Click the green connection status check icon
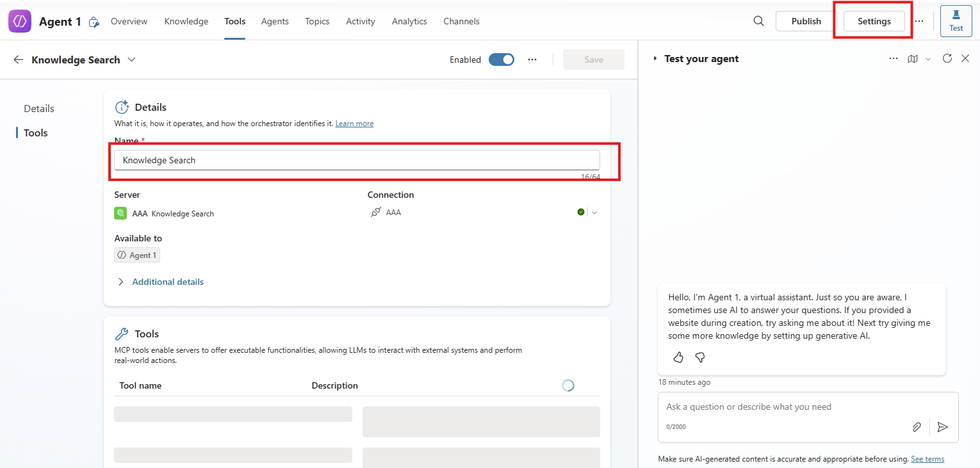The width and height of the screenshot is (980, 468). coord(581,212)
